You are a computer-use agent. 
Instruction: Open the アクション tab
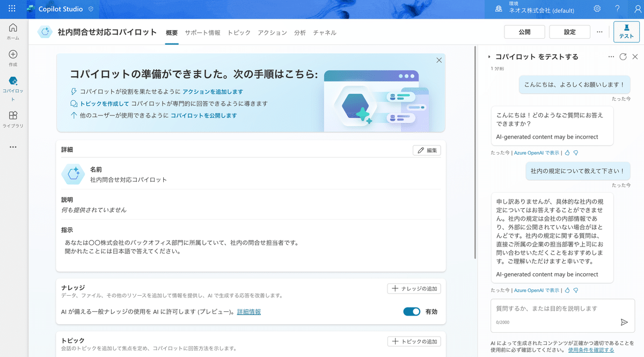tap(272, 33)
